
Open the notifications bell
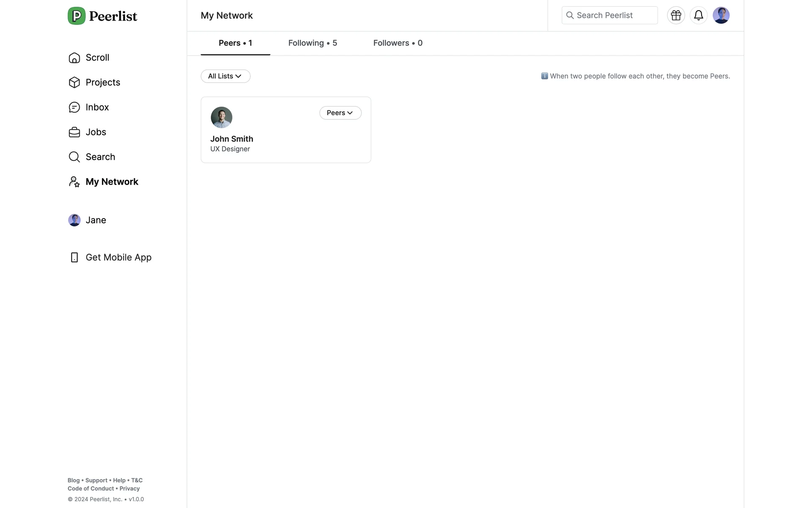[698, 16]
